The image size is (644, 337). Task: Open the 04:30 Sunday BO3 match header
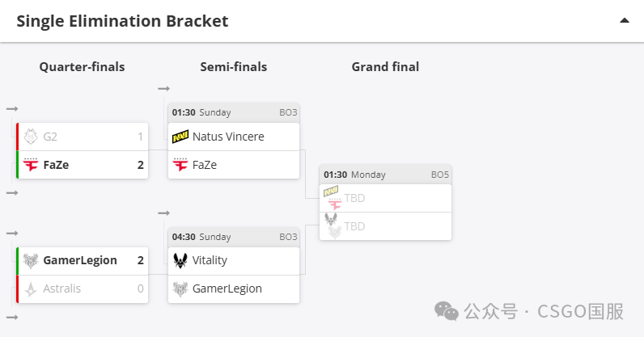tap(234, 238)
